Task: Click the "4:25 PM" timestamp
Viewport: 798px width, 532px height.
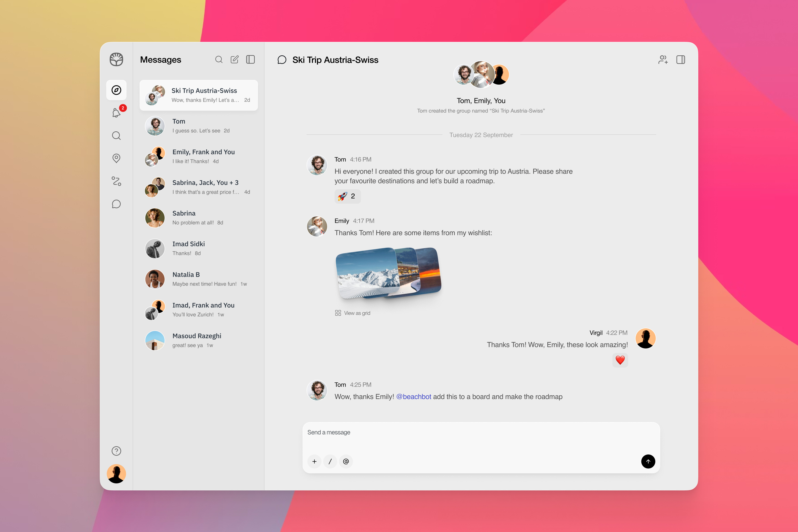Action: (361, 385)
